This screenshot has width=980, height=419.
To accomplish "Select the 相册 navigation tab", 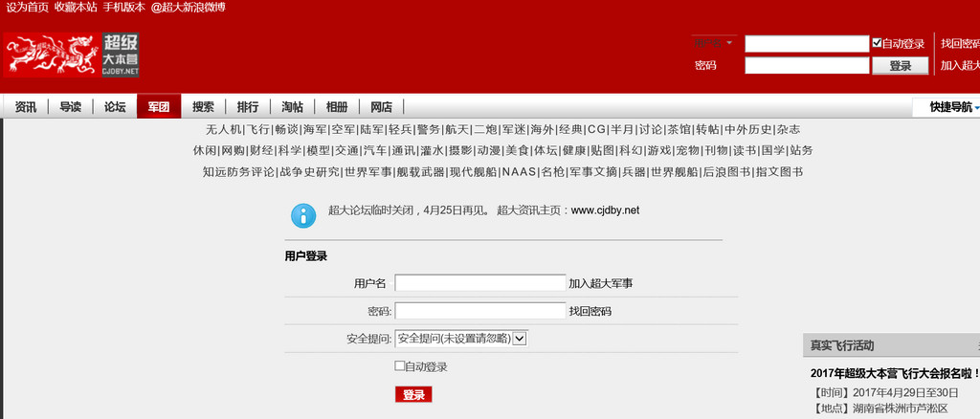I will (x=337, y=107).
